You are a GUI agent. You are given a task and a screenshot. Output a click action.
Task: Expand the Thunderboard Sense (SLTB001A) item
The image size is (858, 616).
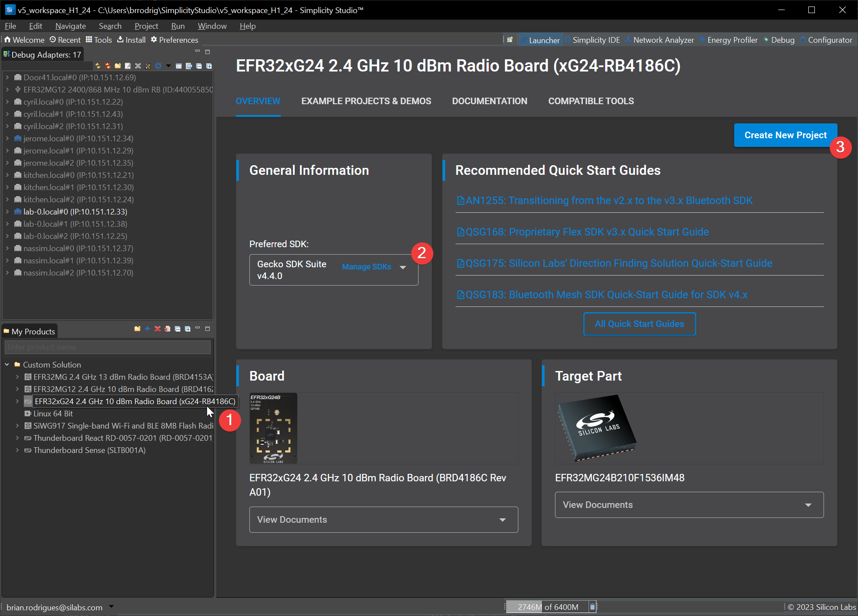[x=17, y=450]
